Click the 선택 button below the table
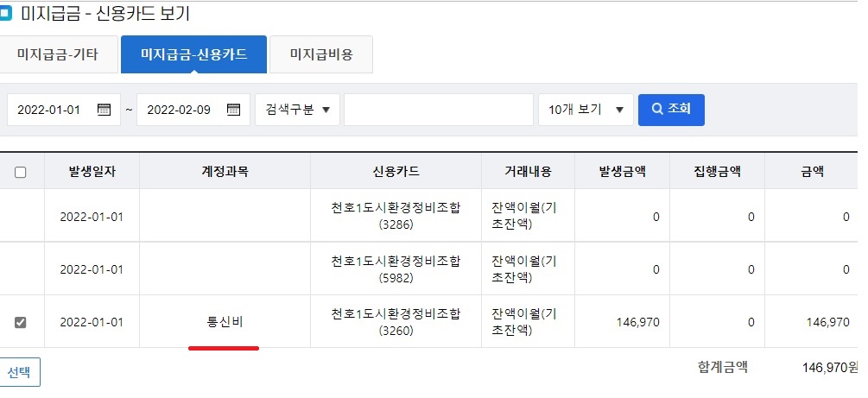Viewport: 868px width, 398px height. click(x=19, y=373)
